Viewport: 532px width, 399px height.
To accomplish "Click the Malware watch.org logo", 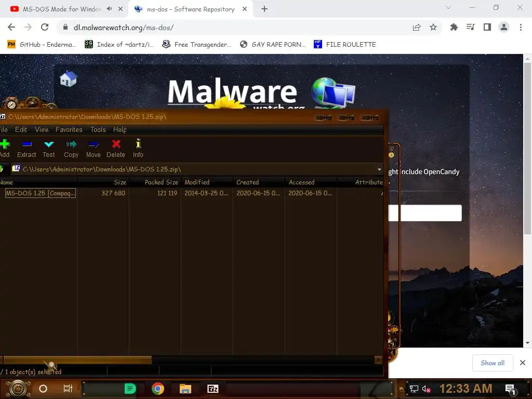I will pyautogui.click(x=261, y=92).
